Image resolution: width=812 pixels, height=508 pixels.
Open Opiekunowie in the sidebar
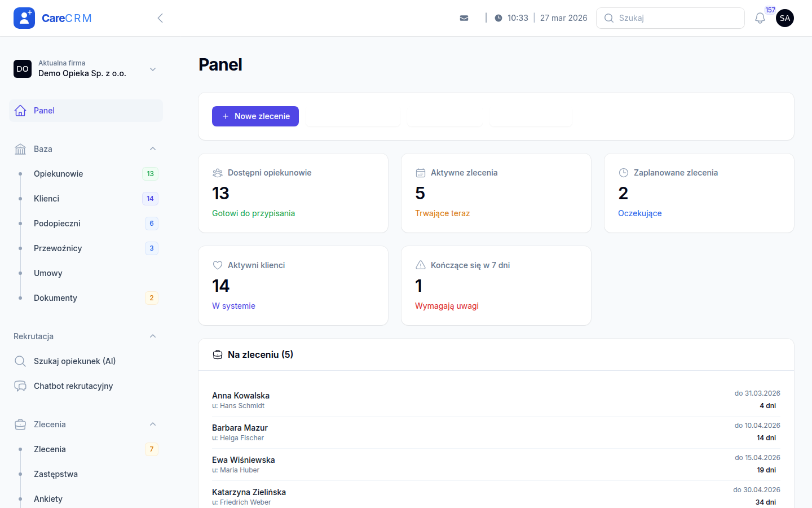[x=59, y=174]
